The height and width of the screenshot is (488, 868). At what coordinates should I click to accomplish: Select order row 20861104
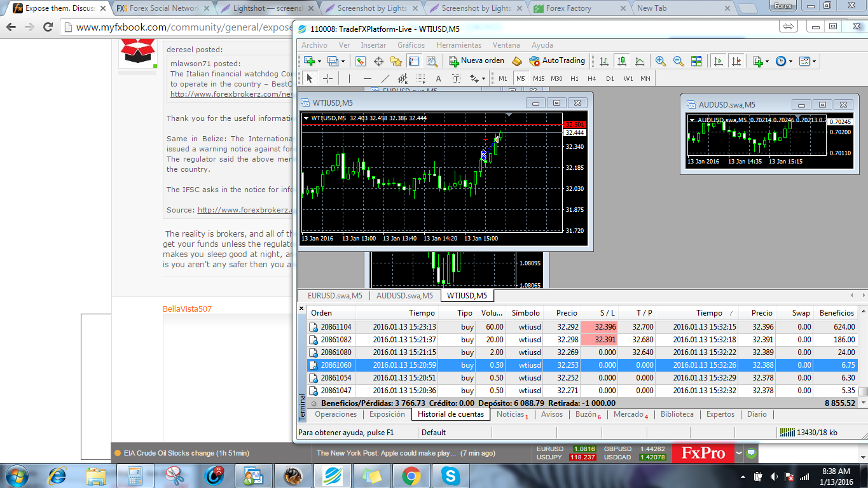[582, 327]
